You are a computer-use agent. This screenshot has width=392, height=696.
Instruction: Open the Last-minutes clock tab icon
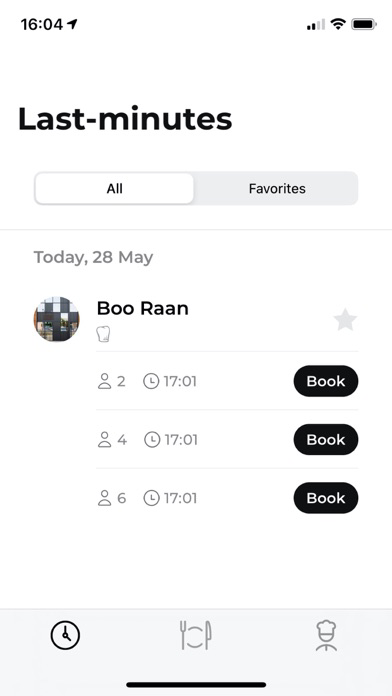[x=65, y=636]
